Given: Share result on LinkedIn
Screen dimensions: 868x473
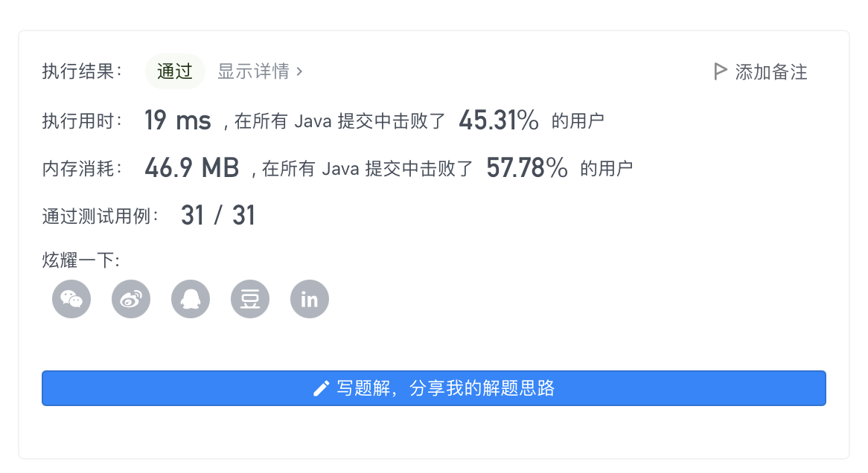Looking at the screenshot, I should click(x=310, y=299).
